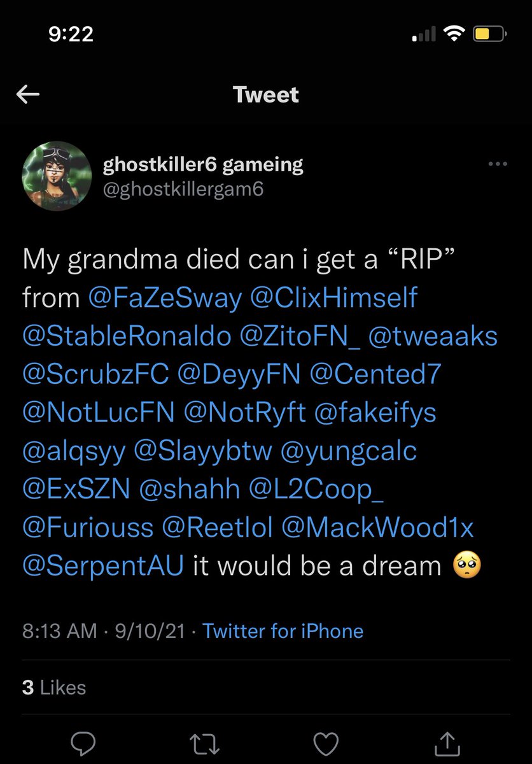
Task: Retweet this tweet
Action: tap(204, 742)
